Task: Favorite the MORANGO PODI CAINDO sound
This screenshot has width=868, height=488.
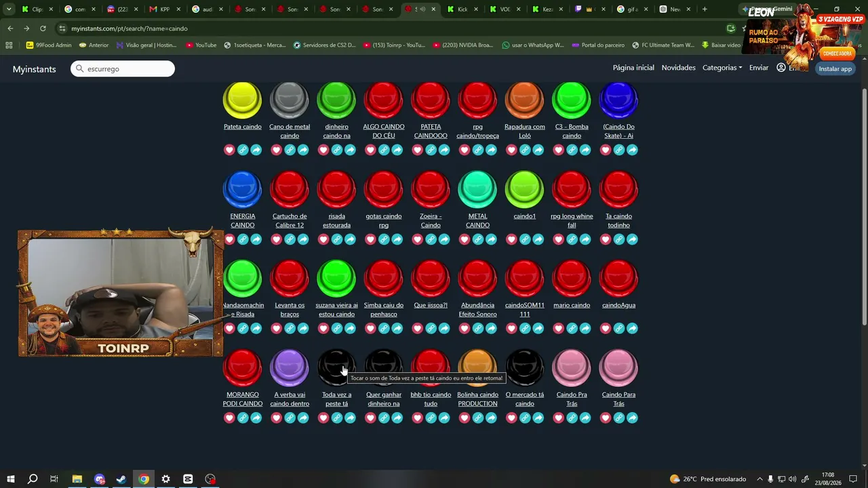Action: tap(229, 418)
